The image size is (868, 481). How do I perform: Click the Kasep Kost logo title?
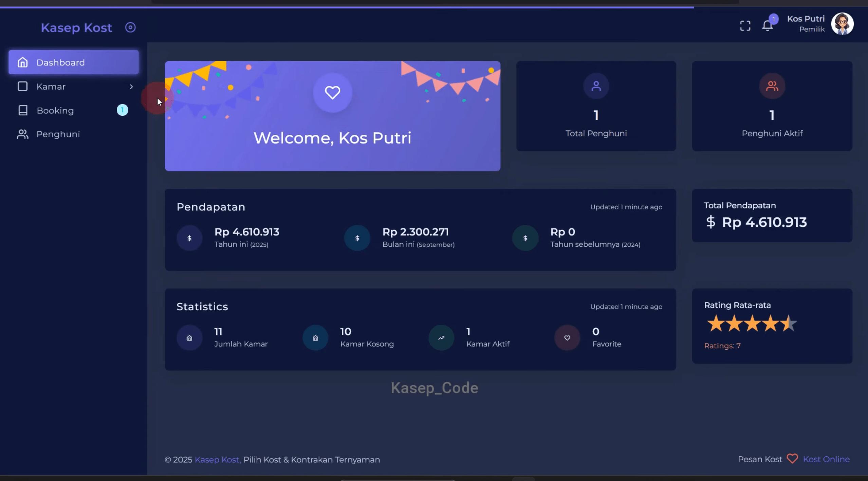[x=76, y=27]
